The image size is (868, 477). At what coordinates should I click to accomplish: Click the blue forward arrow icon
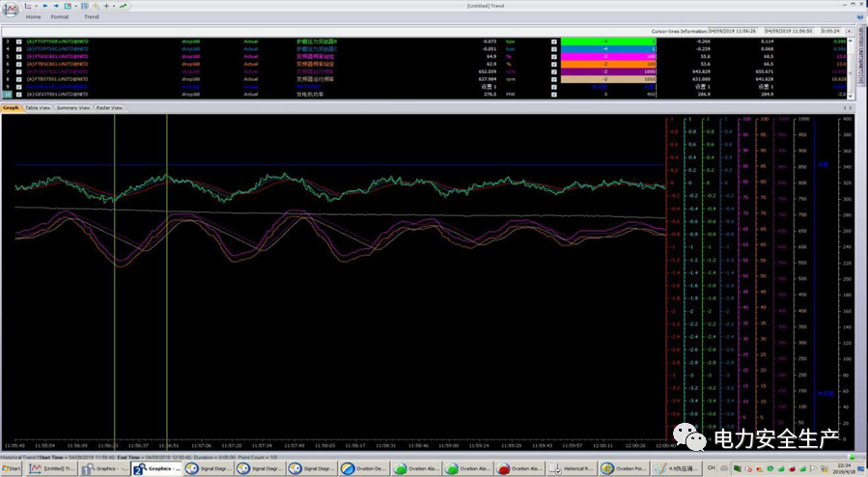56,6
